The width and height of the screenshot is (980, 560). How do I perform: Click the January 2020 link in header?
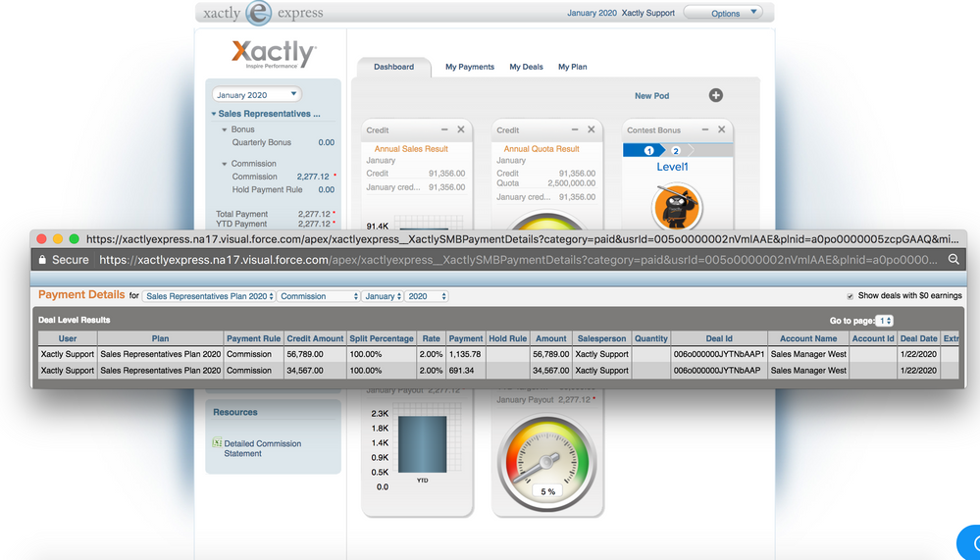592,13
